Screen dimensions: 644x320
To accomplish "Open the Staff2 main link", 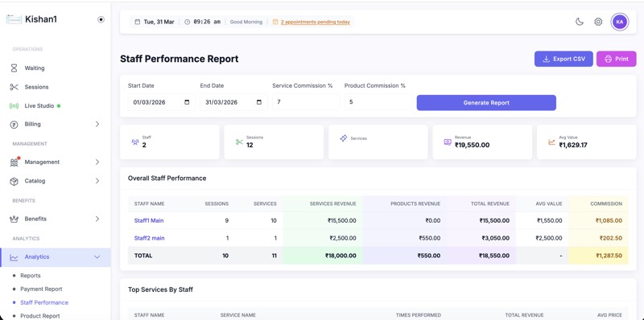I will 150,238.
